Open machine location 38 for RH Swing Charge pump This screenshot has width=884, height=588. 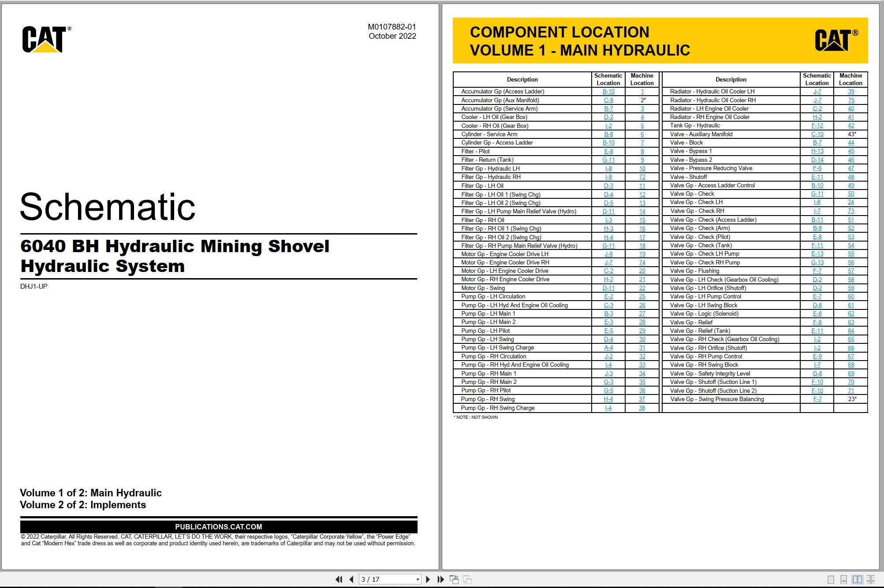tap(642, 408)
